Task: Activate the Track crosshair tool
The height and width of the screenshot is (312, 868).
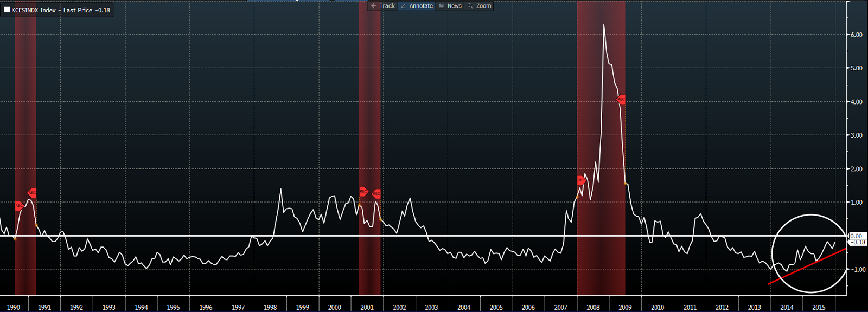Action: 382,6
